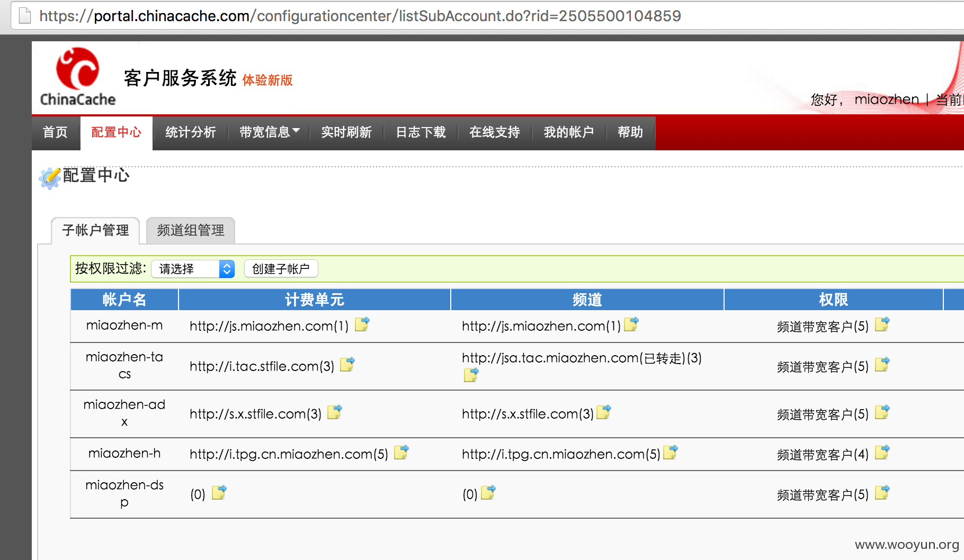Click 客户服务系统 title text
This screenshot has height=560, width=964.
[180, 78]
